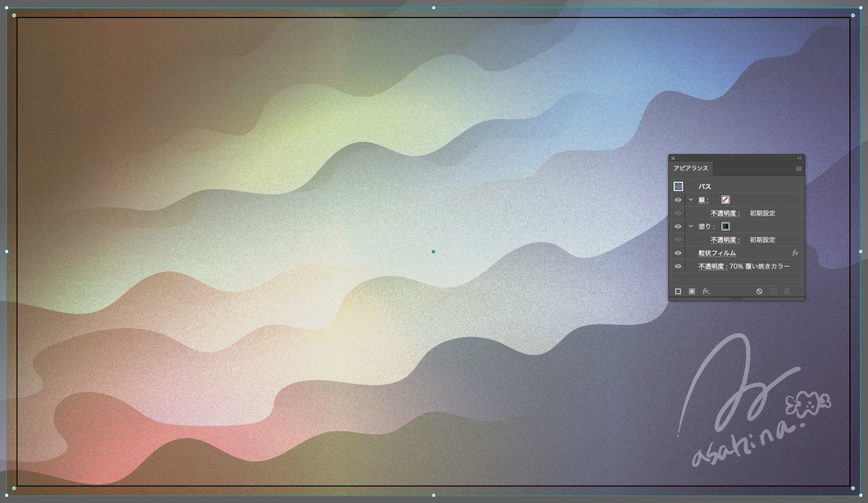Open 不透明度 70% 覆い焼きカラー link
Screen dimensions: 868x503
click(x=744, y=266)
